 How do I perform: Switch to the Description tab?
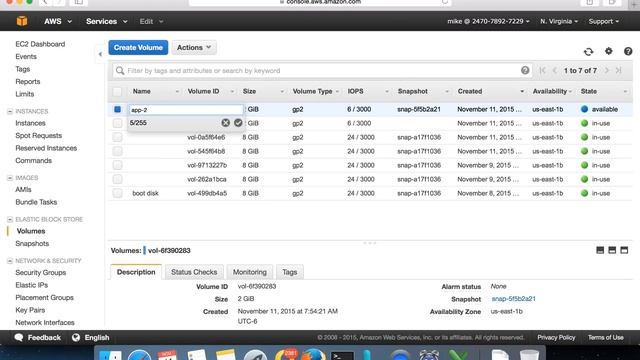point(136,272)
